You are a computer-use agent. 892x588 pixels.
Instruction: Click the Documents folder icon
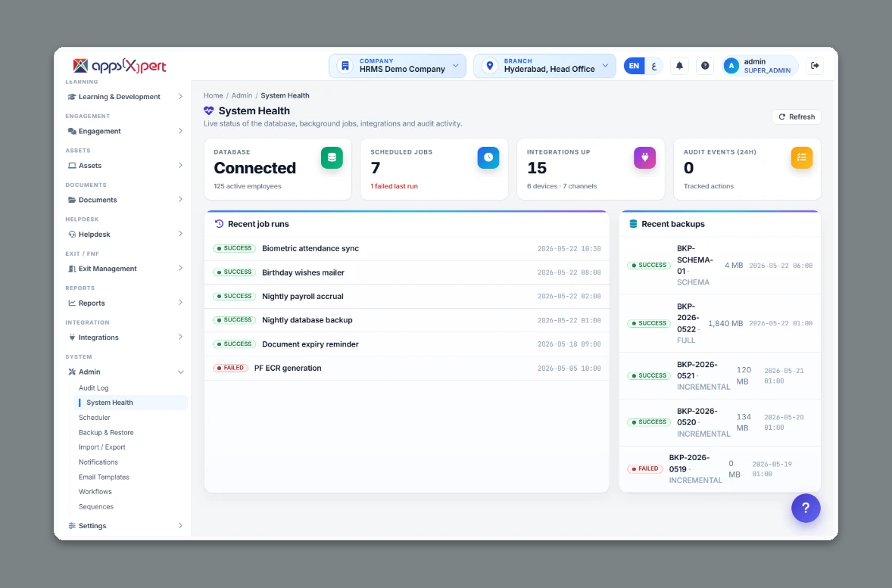[x=72, y=201]
